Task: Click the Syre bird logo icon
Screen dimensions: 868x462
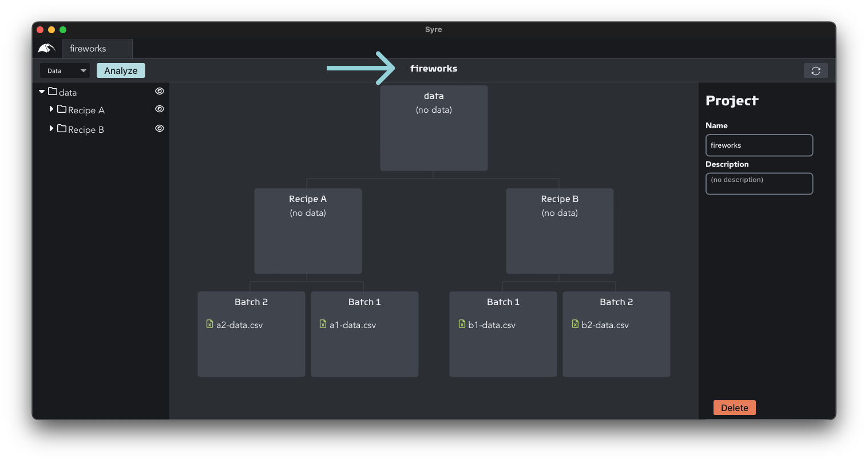Action: click(47, 49)
